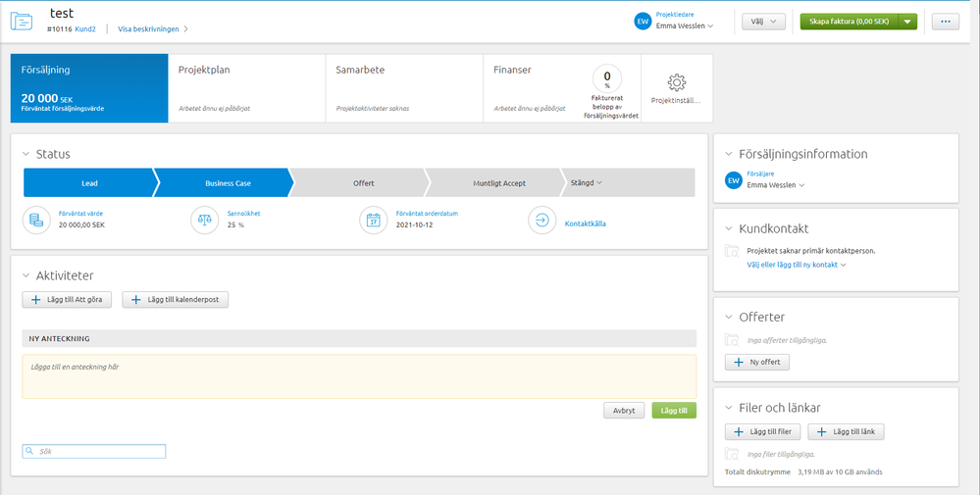Click the calendar icon for Förväntat orderdatum
This screenshot has width=980, height=495.
pyautogui.click(x=373, y=221)
